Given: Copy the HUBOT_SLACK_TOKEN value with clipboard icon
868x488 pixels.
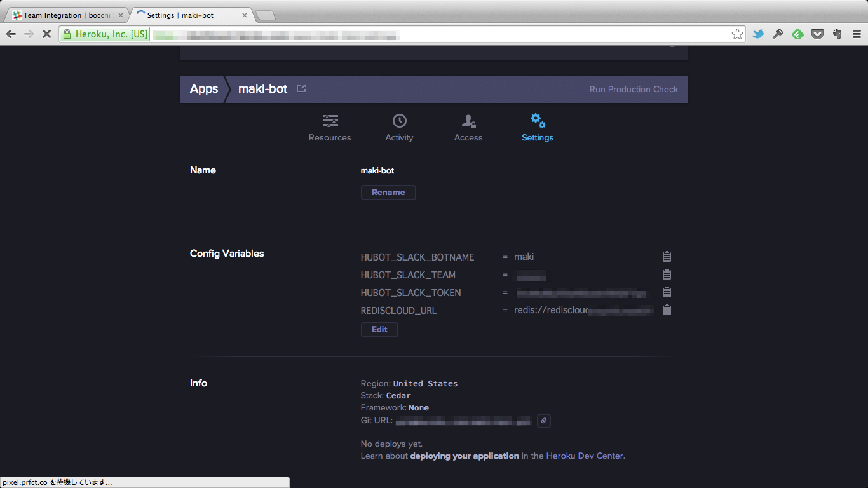Looking at the screenshot, I should coord(667,292).
